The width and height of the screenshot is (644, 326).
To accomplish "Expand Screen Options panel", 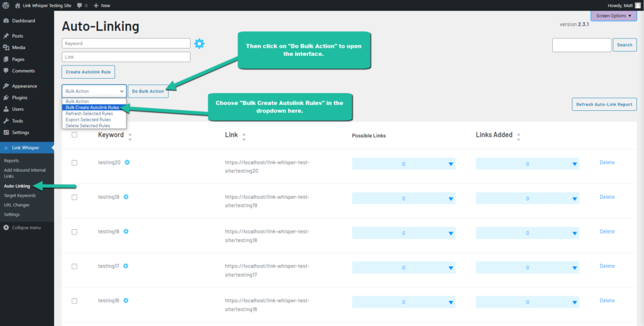I will [614, 16].
